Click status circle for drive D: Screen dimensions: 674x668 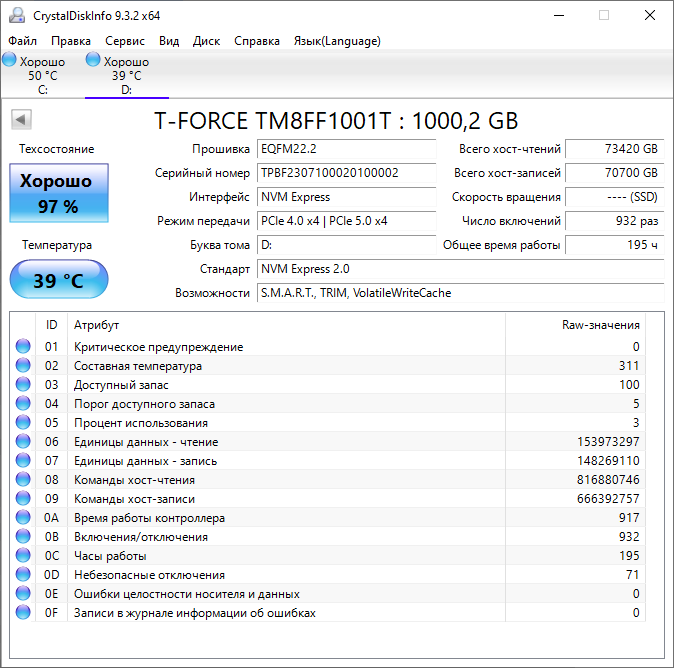coord(93,59)
